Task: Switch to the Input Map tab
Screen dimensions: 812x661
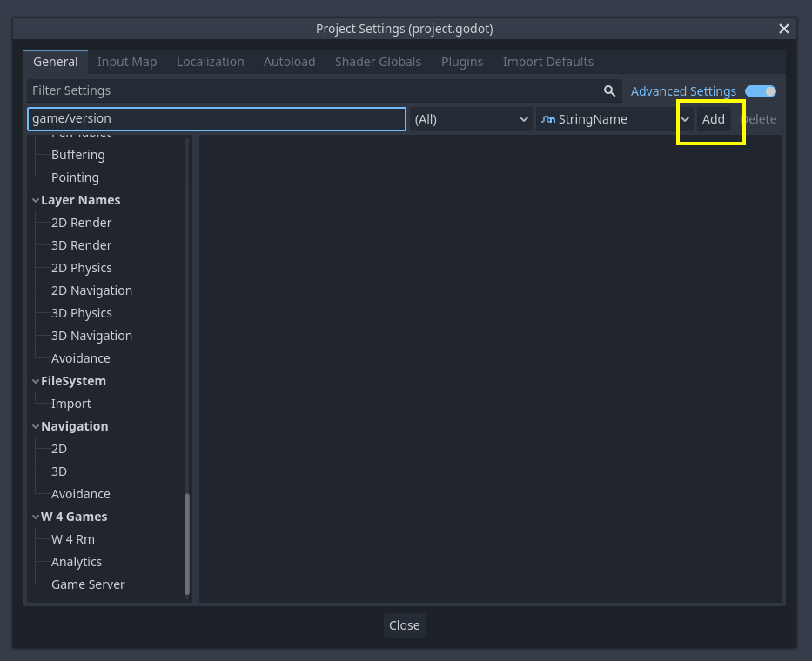Action: (x=127, y=62)
